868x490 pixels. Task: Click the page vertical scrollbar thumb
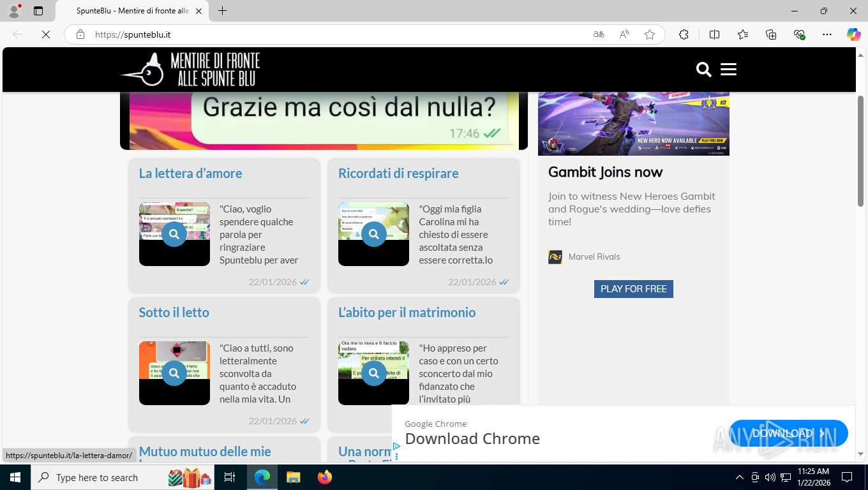[x=860, y=151]
